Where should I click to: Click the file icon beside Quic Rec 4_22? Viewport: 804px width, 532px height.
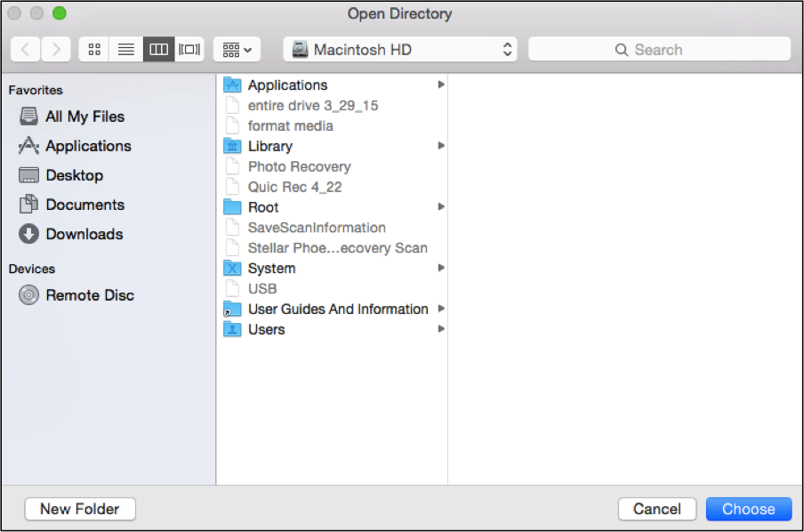tap(232, 187)
